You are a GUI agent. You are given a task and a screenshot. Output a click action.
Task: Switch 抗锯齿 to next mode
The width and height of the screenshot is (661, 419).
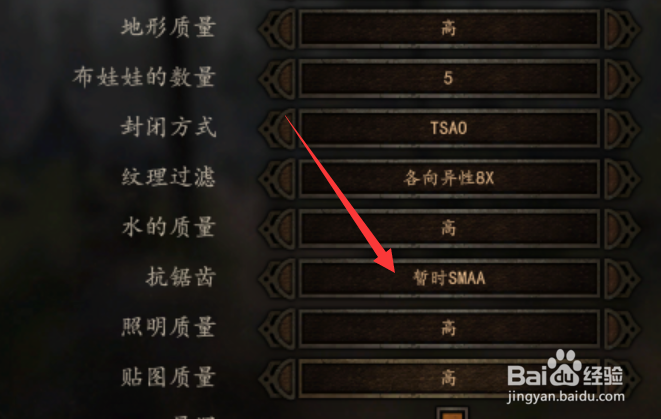tap(622, 278)
